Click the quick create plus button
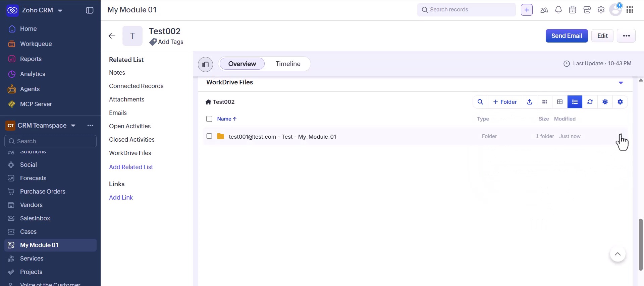Viewport: 644px width, 286px height. point(527,10)
